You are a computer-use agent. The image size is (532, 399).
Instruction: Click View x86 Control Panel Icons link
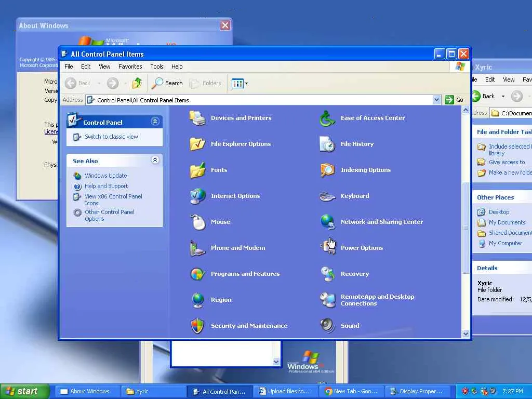pos(113,200)
